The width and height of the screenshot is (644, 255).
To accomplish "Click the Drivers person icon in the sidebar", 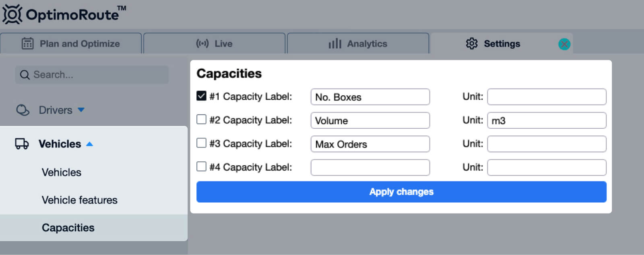I will 23,109.
